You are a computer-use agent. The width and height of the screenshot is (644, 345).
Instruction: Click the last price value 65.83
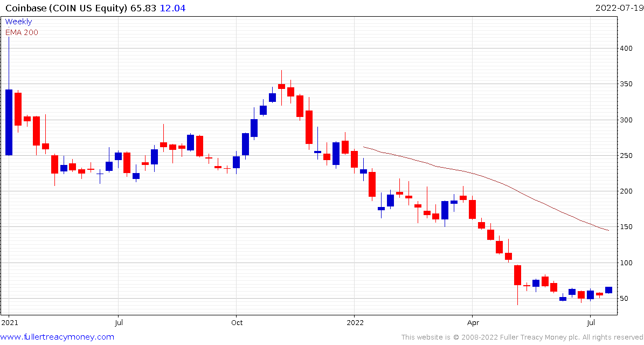[x=142, y=8]
